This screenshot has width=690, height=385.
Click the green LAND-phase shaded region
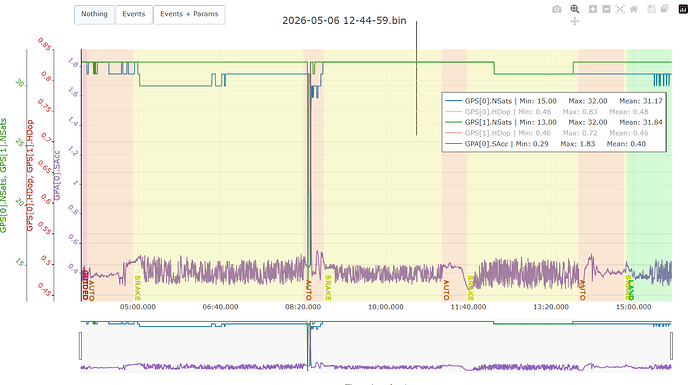649,176
